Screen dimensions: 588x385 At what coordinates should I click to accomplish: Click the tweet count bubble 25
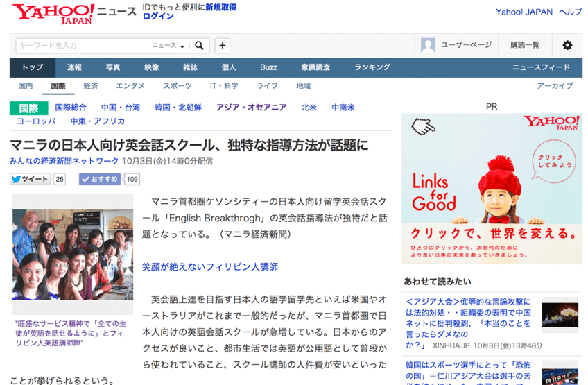[60, 179]
